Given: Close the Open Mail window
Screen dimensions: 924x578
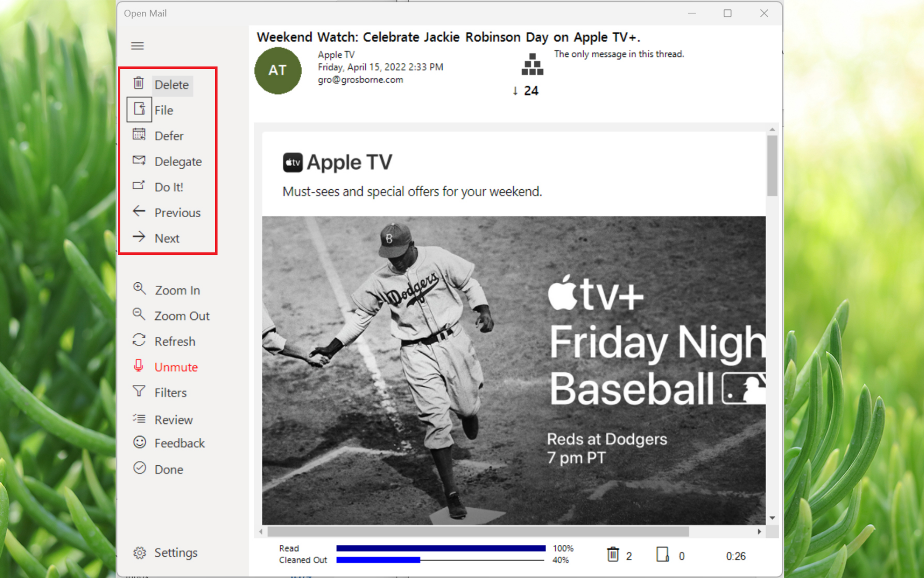Looking at the screenshot, I should (764, 13).
